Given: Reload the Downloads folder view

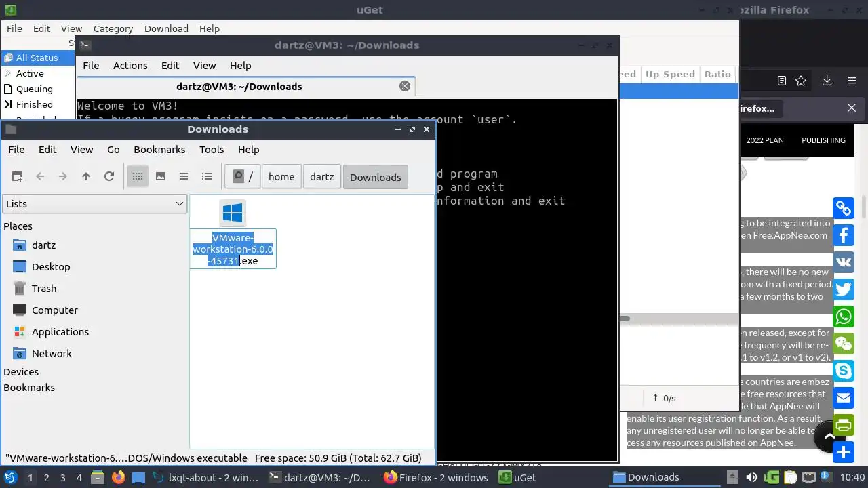Looking at the screenshot, I should 109,176.
